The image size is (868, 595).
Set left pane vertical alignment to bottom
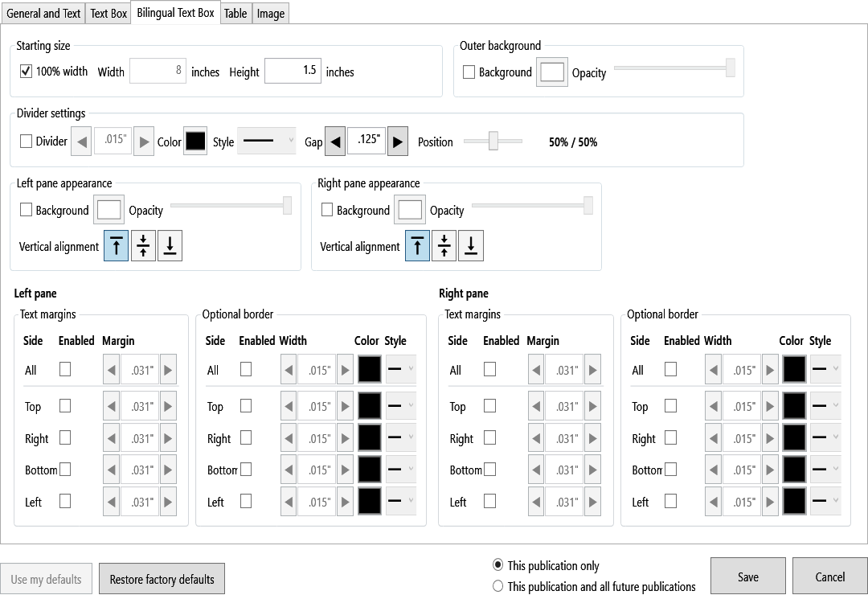pos(170,245)
